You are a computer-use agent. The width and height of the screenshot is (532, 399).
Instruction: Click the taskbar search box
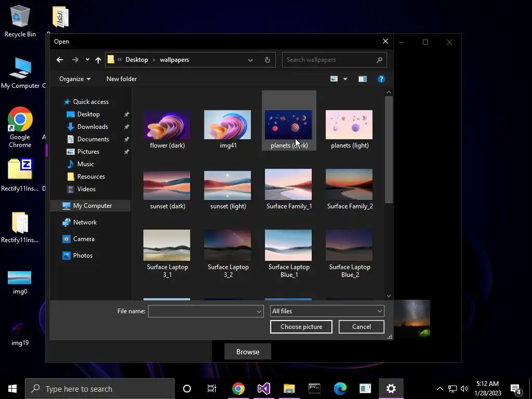[100, 389]
